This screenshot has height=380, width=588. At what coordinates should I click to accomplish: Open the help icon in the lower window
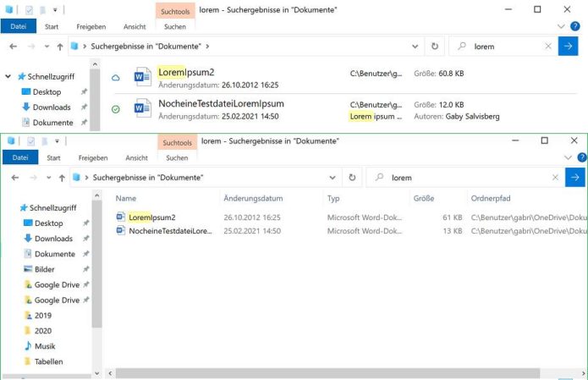coord(580,157)
